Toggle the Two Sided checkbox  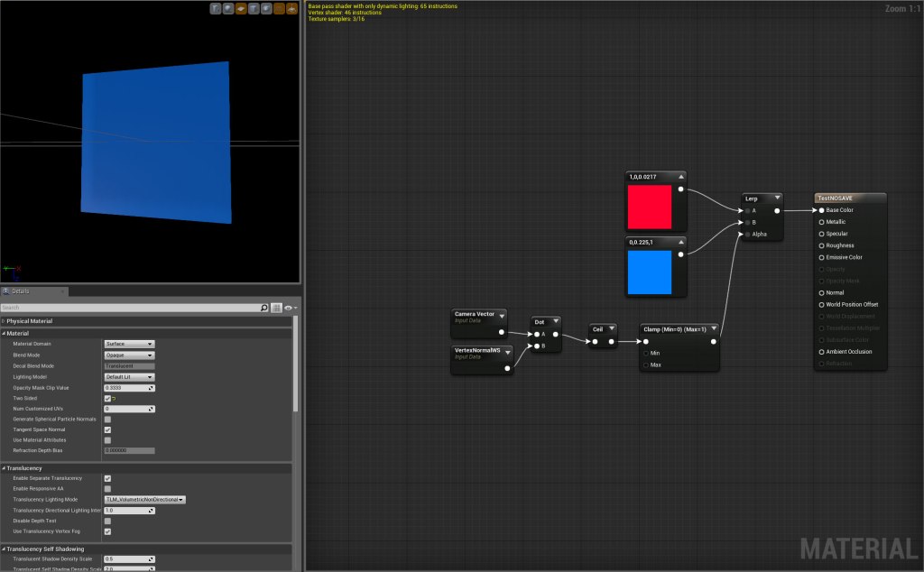click(x=107, y=398)
